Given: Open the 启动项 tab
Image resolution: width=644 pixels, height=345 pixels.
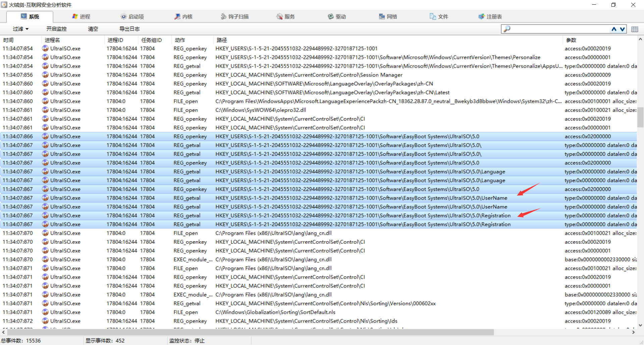Looking at the screenshot, I should tap(132, 16).
